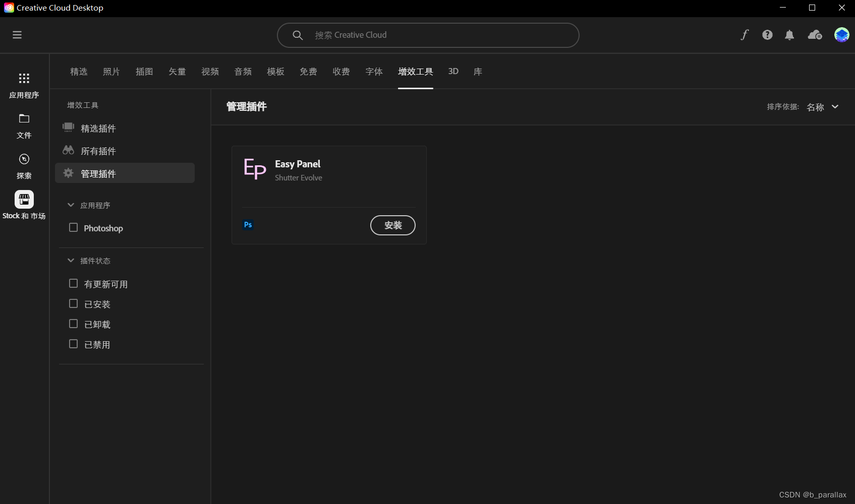Check the 已安装 filter

pos(73,303)
